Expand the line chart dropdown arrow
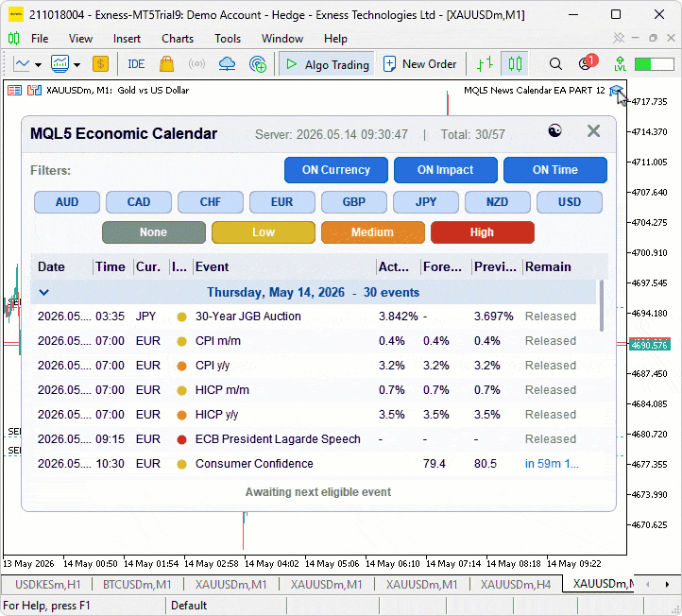 click(x=39, y=65)
